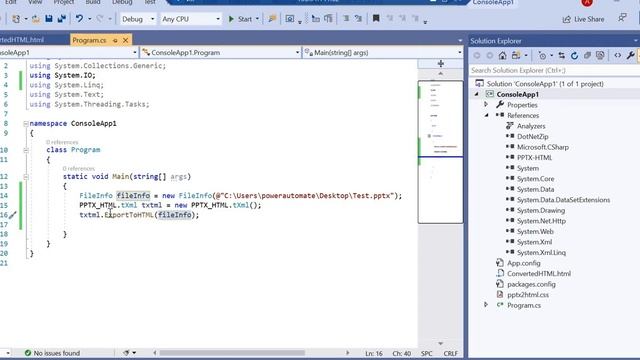Collapse the ConsoleApp1 project node
640x360 pixels.
point(476,94)
